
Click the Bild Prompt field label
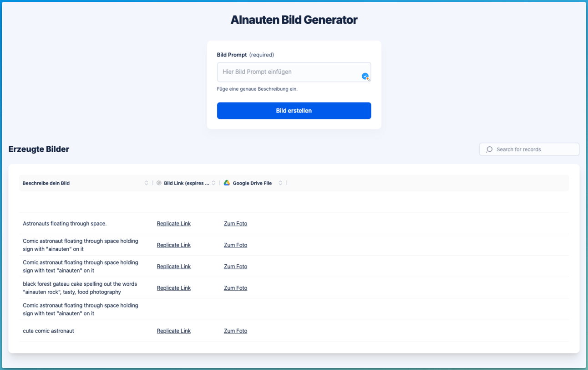click(232, 55)
